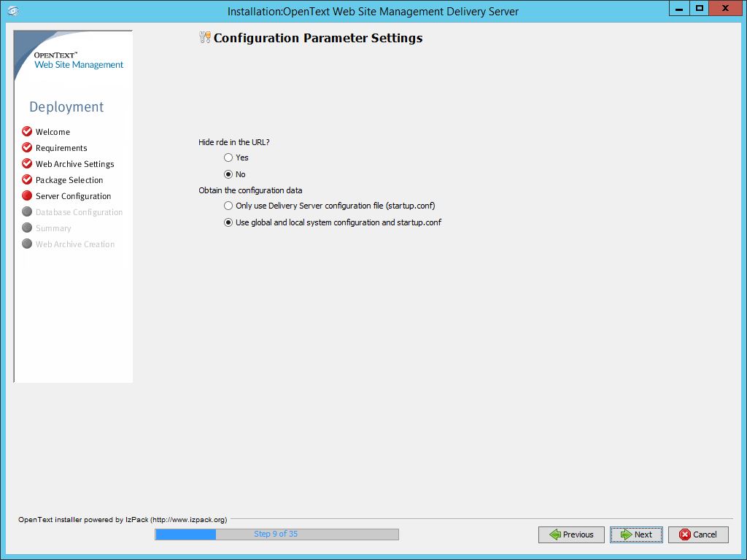The image size is (747, 560).
Task: Click the Web Archive Settings step label
Action: [75, 164]
